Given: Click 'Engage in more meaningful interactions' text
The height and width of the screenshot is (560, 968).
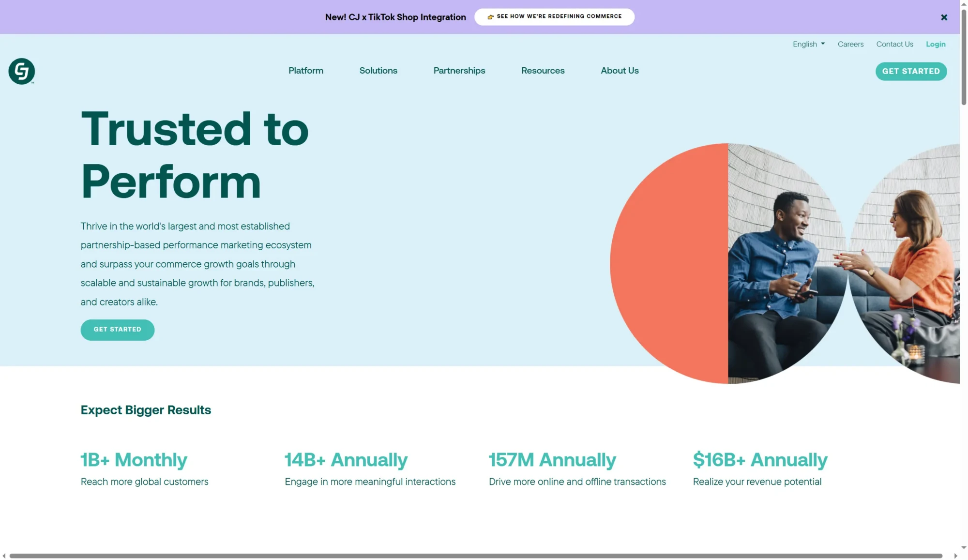Looking at the screenshot, I should pos(370,482).
